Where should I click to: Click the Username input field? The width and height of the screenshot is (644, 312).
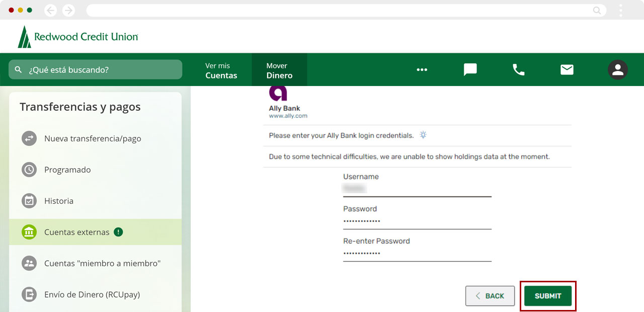click(x=417, y=189)
